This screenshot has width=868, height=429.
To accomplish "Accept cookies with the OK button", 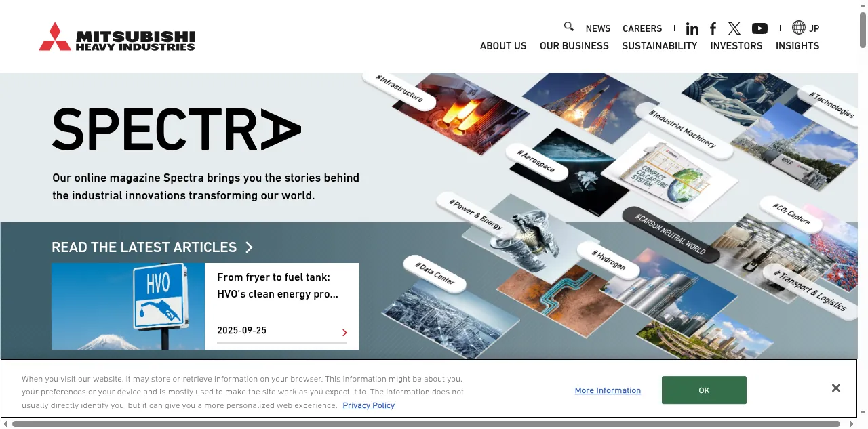I will (704, 390).
